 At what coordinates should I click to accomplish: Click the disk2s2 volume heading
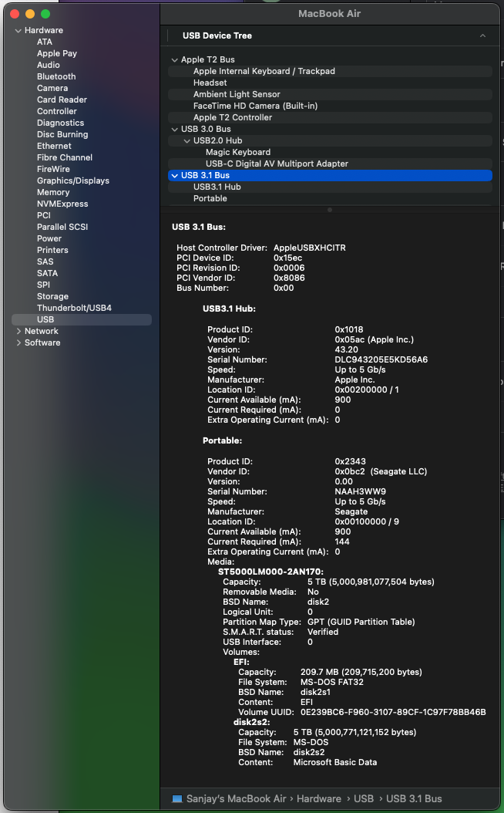tap(252, 722)
